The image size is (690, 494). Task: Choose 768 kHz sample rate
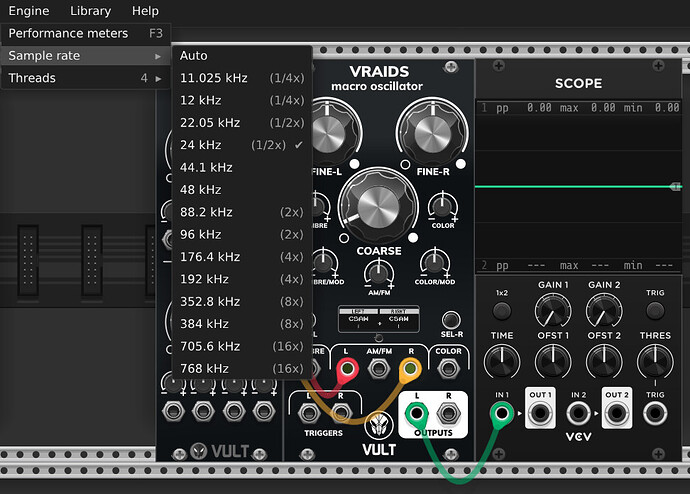pos(242,369)
